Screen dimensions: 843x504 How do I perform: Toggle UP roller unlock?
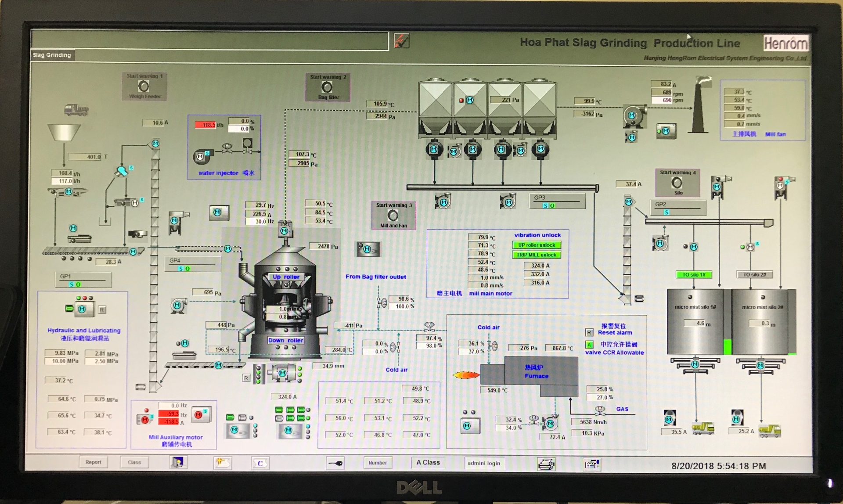click(537, 245)
